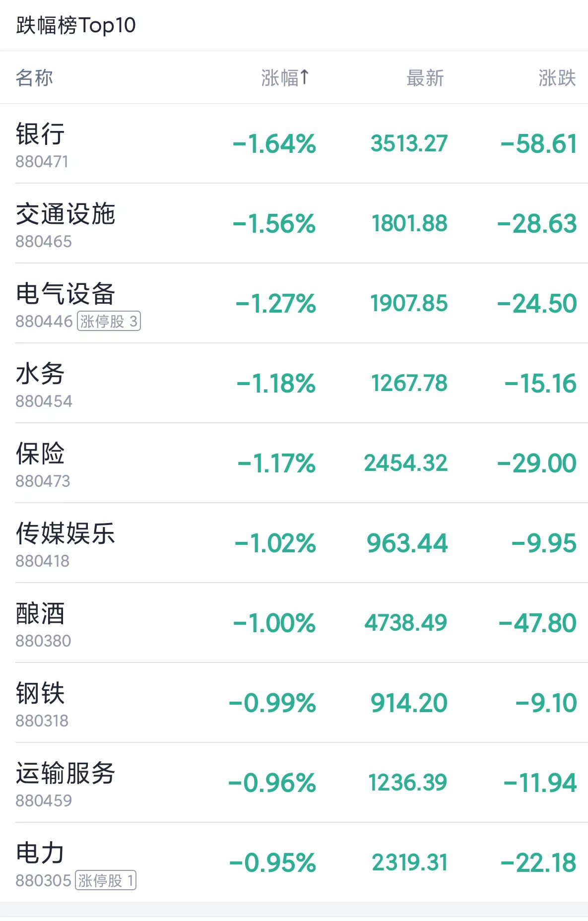Click the 跌幅榜Top10 title
Viewport: 588px width, 921px height.
pyautogui.click(x=76, y=25)
